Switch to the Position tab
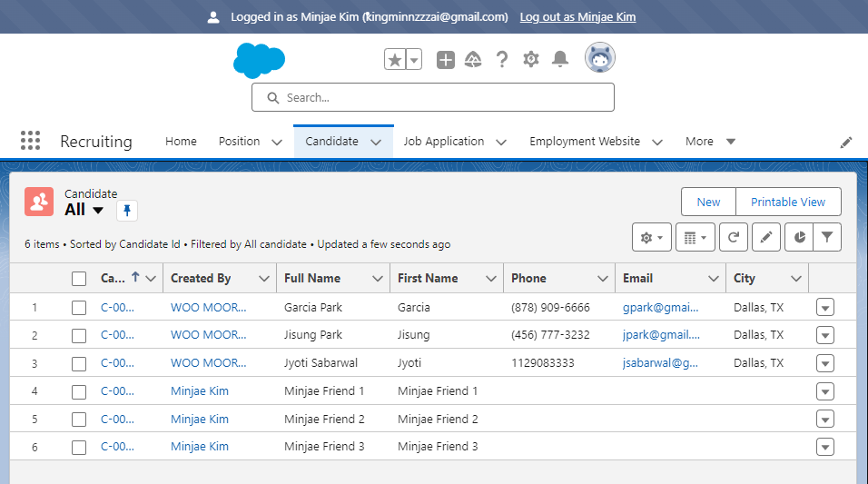The image size is (868, 484). pyautogui.click(x=239, y=142)
